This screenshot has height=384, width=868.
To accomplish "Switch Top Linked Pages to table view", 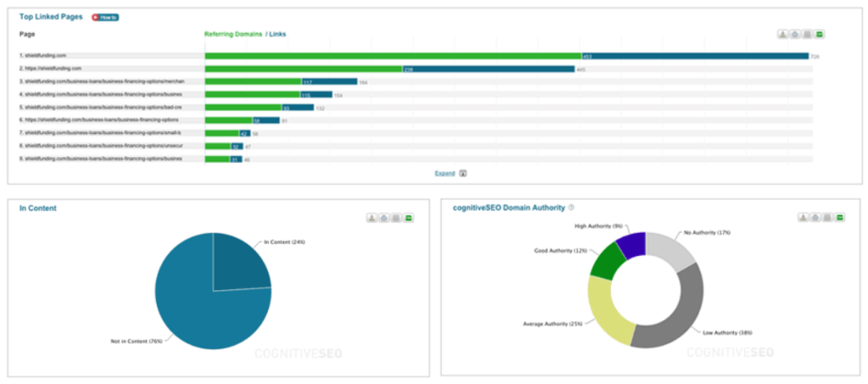I will click(x=807, y=34).
